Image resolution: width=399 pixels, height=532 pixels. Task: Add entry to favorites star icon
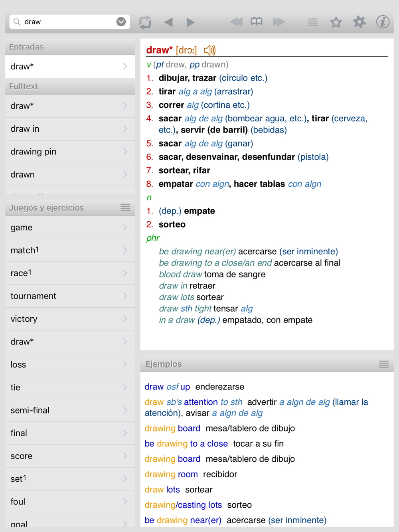[336, 22]
